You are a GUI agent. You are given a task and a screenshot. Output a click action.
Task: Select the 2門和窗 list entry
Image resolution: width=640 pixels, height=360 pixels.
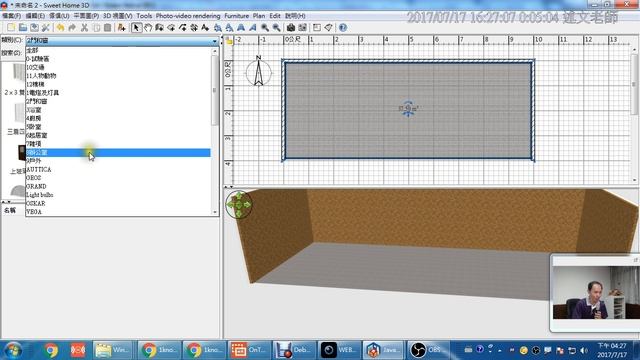click(118, 101)
